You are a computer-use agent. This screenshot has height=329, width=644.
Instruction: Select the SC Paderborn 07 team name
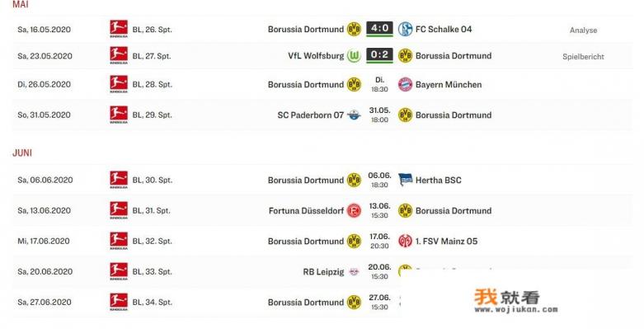coord(311,115)
